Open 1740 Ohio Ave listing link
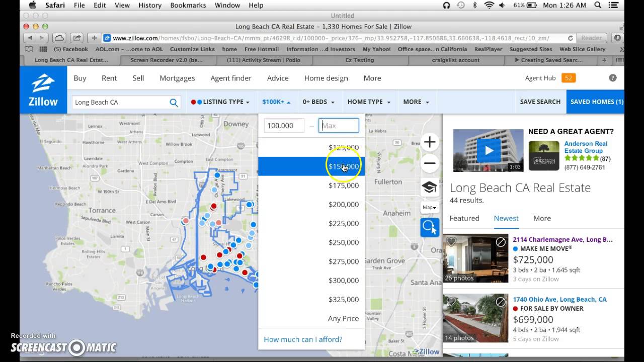644x362 pixels. pos(559,299)
